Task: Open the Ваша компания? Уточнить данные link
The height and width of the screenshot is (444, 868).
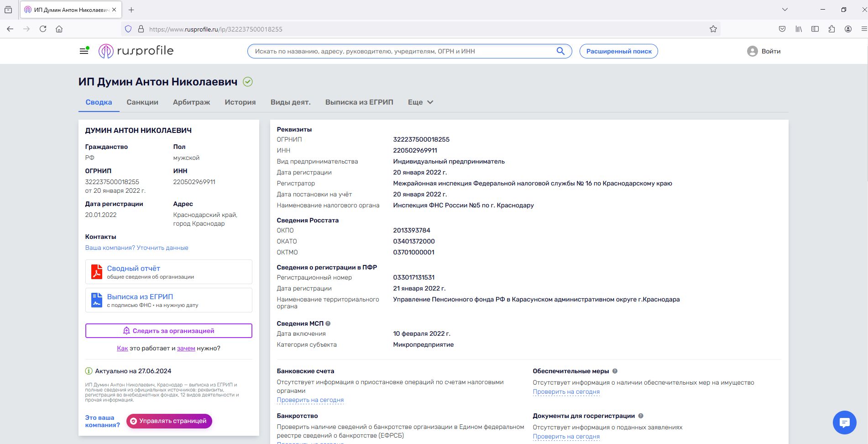Action: tap(137, 248)
